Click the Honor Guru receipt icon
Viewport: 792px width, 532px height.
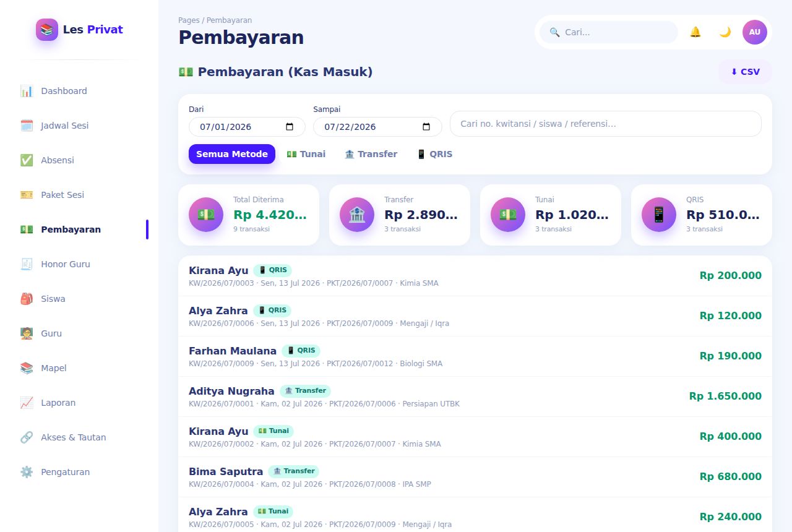pos(27,264)
